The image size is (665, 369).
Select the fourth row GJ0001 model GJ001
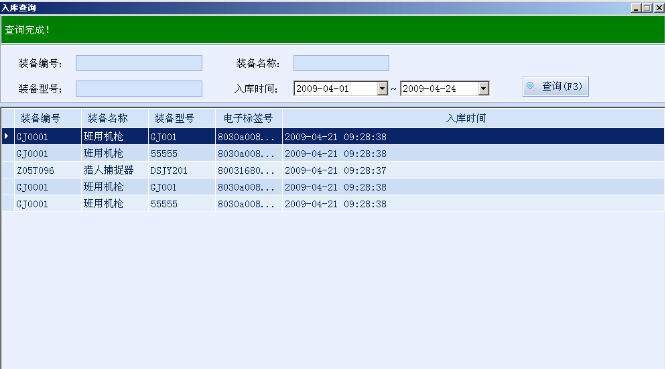(332, 187)
